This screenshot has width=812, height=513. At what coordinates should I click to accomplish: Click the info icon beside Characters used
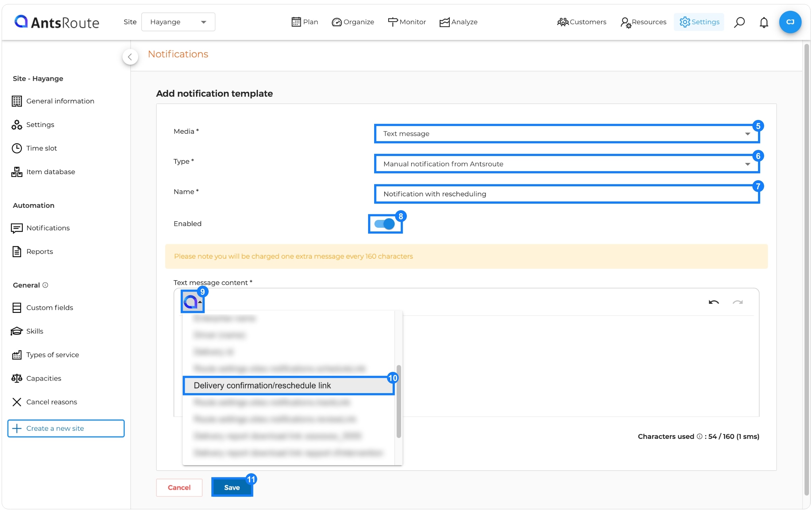(x=699, y=437)
